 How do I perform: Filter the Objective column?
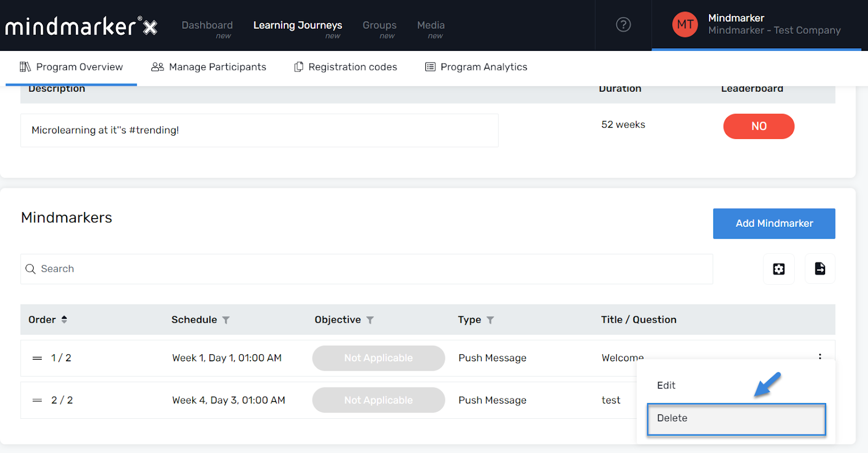pos(370,320)
